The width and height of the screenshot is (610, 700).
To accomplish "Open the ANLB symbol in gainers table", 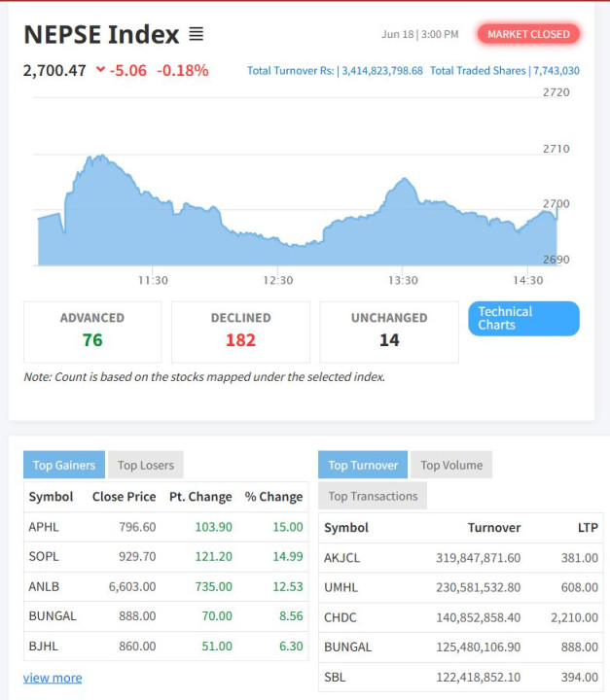I will [x=44, y=586].
